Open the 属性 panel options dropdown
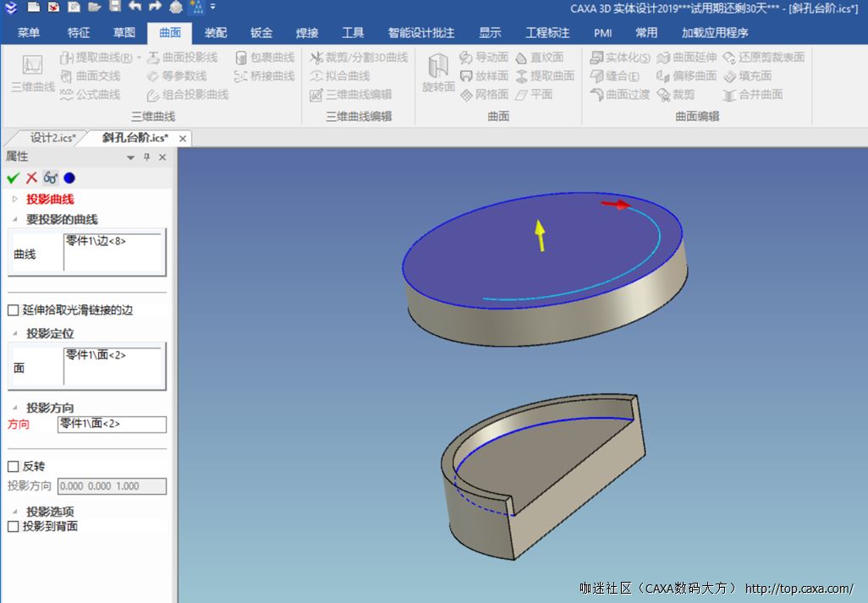 click(x=130, y=157)
